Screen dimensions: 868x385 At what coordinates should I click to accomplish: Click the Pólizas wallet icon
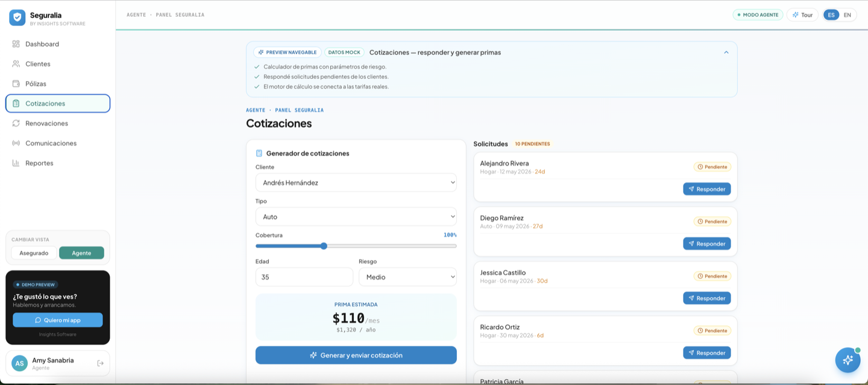pyautogui.click(x=16, y=84)
